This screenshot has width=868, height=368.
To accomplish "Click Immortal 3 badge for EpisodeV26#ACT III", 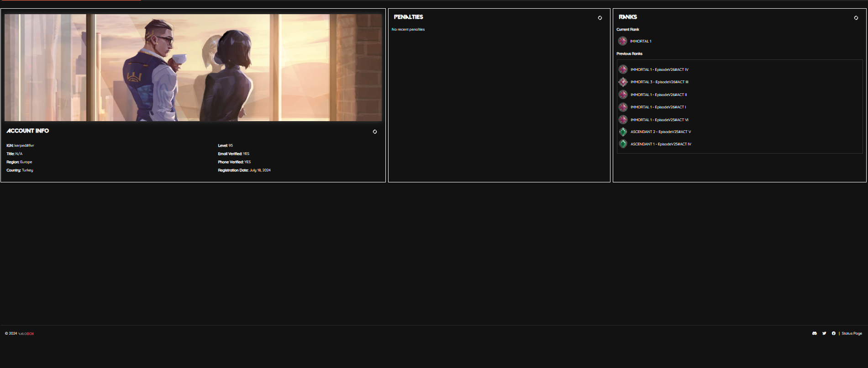I will (623, 82).
